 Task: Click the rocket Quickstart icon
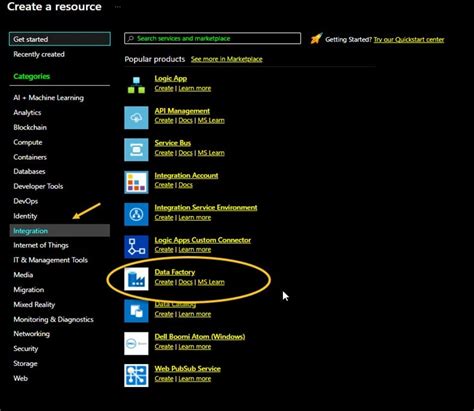click(x=316, y=39)
